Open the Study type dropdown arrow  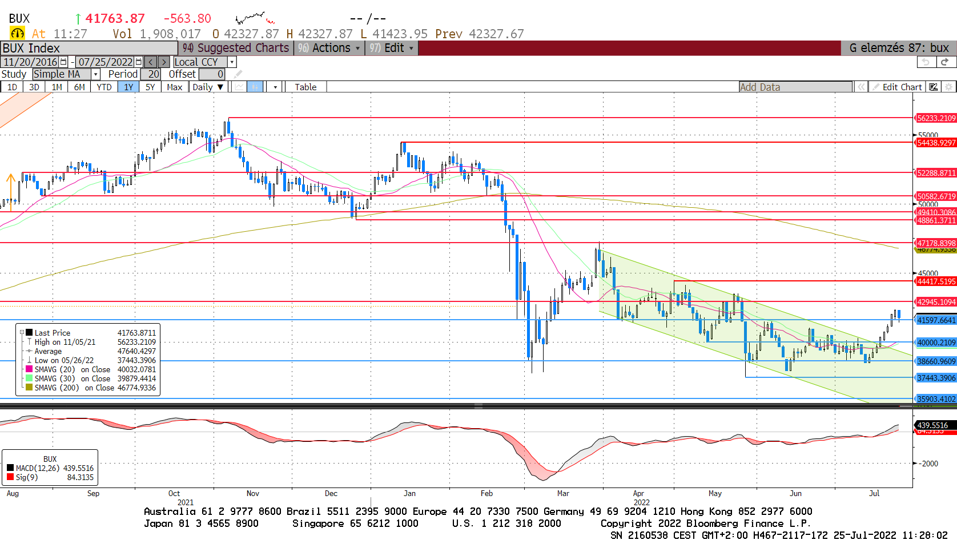[x=96, y=74]
